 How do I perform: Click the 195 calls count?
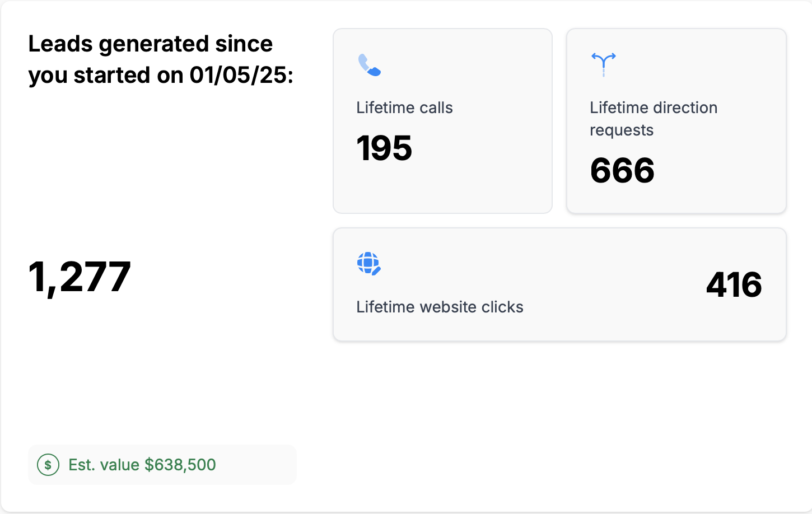(384, 148)
